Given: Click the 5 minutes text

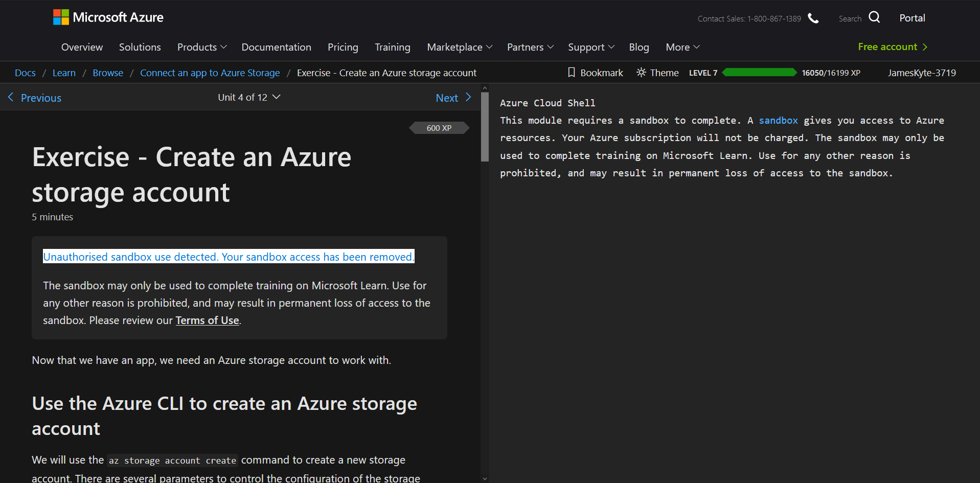Looking at the screenshot, I should coord(53,217).
